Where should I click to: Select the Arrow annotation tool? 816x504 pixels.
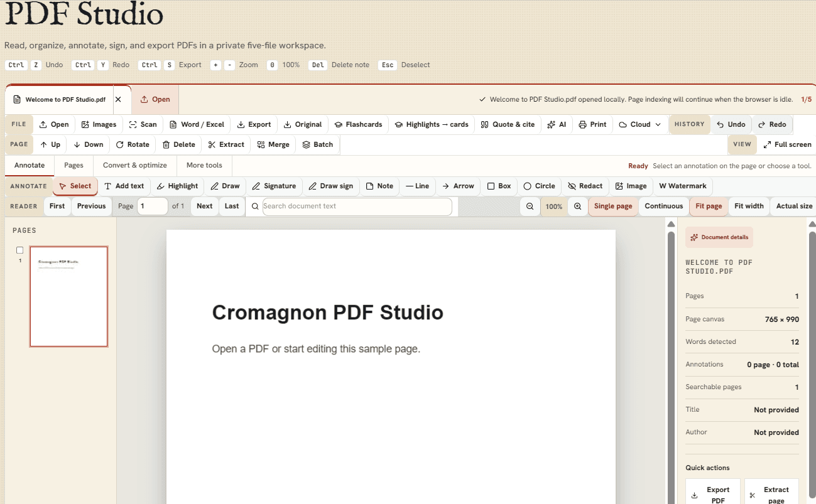pos(458,186)
